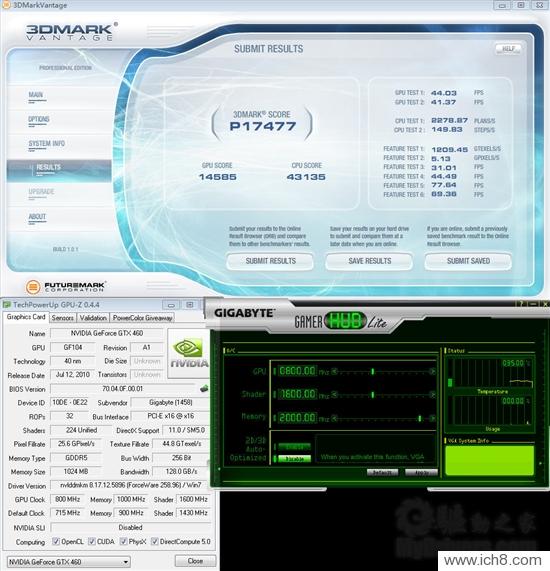Click the Subvendor value 'Gigabyte (1458)'
550x571 pixels.
point(170,402)
